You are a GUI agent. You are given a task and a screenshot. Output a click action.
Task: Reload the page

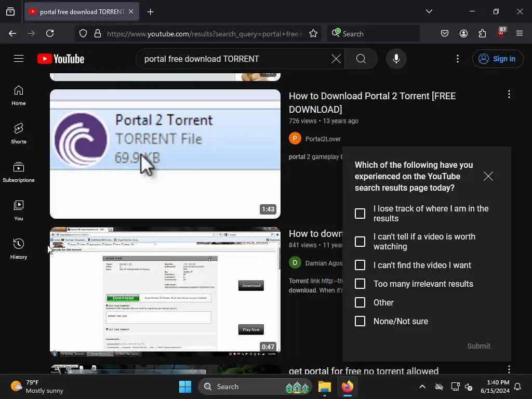[50, 33]
